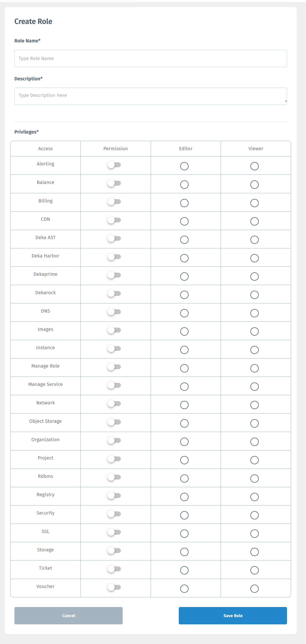Focus the Role Name input field
This screenshot has height=644, width=306.
(x=150, y=58)
